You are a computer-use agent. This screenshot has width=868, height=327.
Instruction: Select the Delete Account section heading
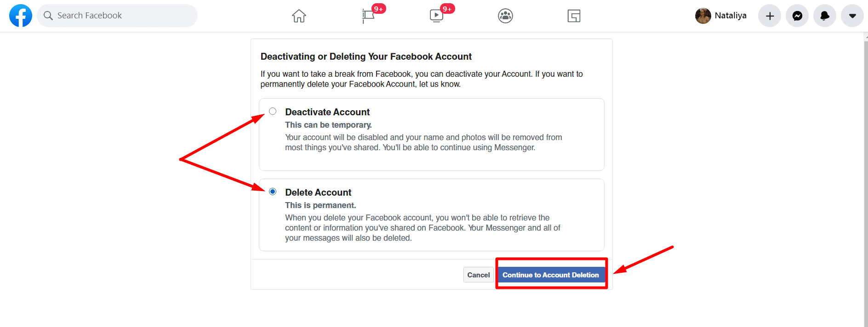(318, 192)
